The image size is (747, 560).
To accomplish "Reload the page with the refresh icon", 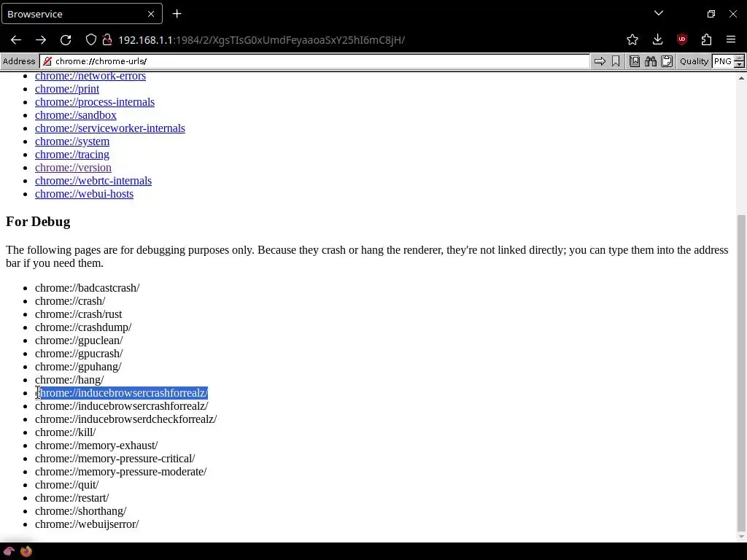I will [x=66, y=40].
